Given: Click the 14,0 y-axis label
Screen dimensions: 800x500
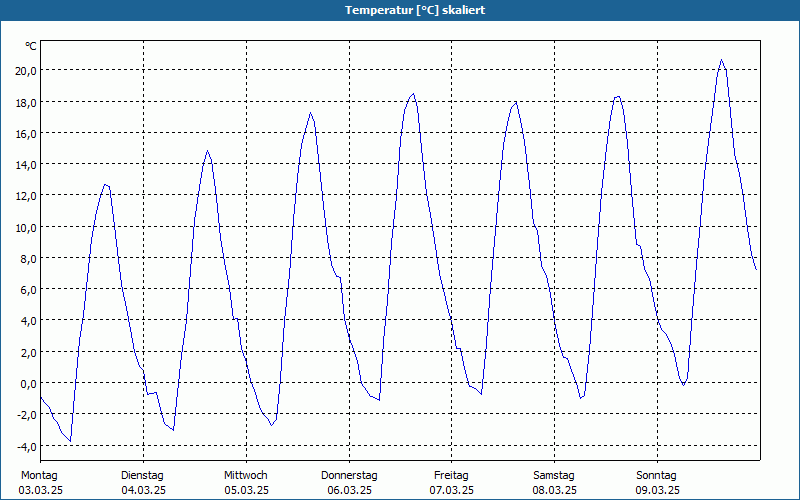Looking at the screenshot, I should [x=26, y=165].
